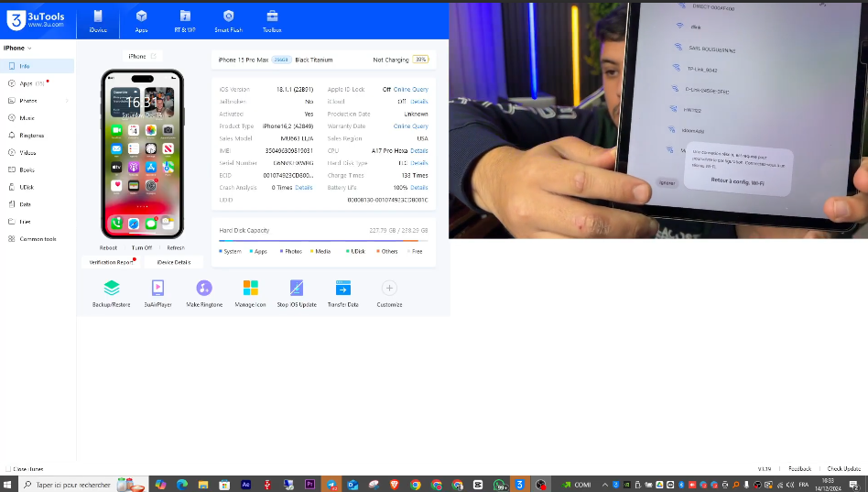Click Details link next to CPU

[419, 150]
